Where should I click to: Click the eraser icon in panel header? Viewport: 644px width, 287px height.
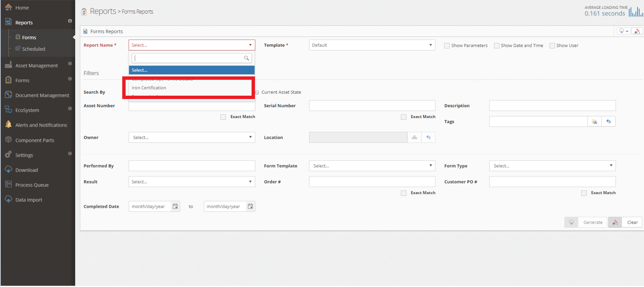(637, 31)
